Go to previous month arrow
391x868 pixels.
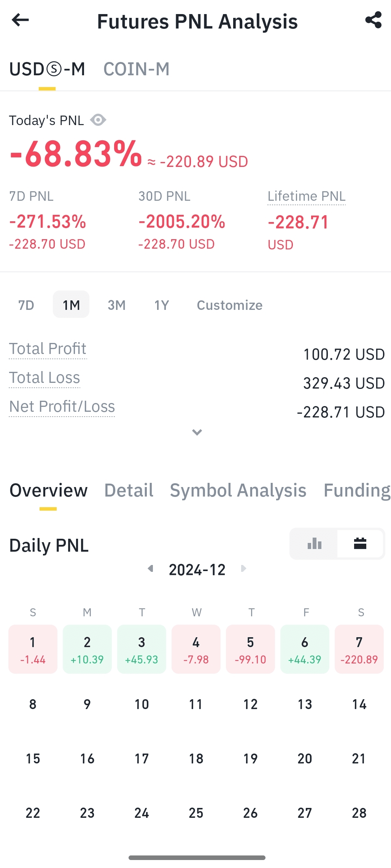pyautogui.click(x=151, y=569)
